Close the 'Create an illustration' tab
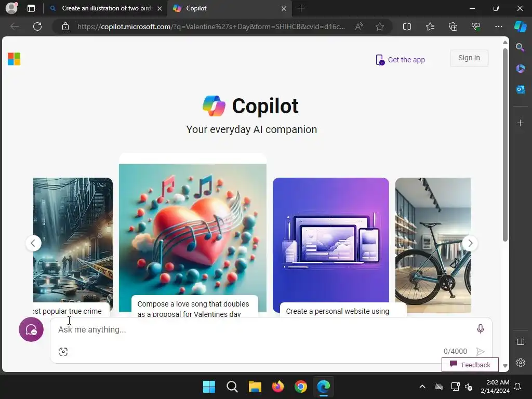 pyautogui.click(x=159, y=8)
